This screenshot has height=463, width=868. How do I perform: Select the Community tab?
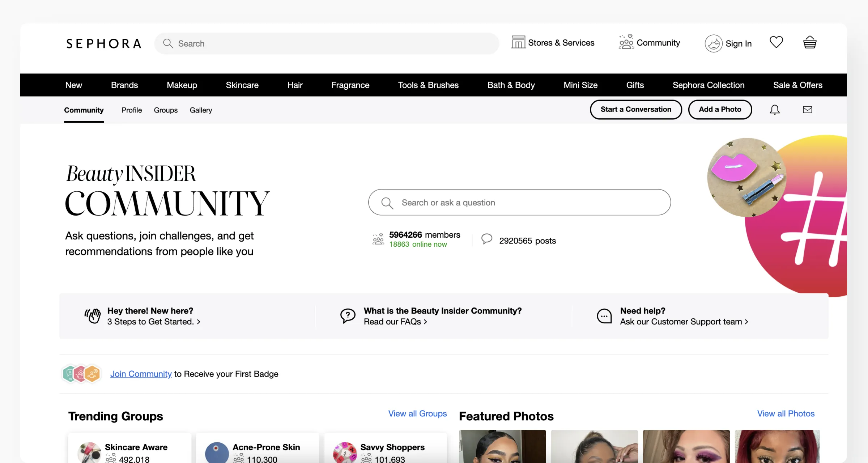pyautogui.click(x=84, y=110)
